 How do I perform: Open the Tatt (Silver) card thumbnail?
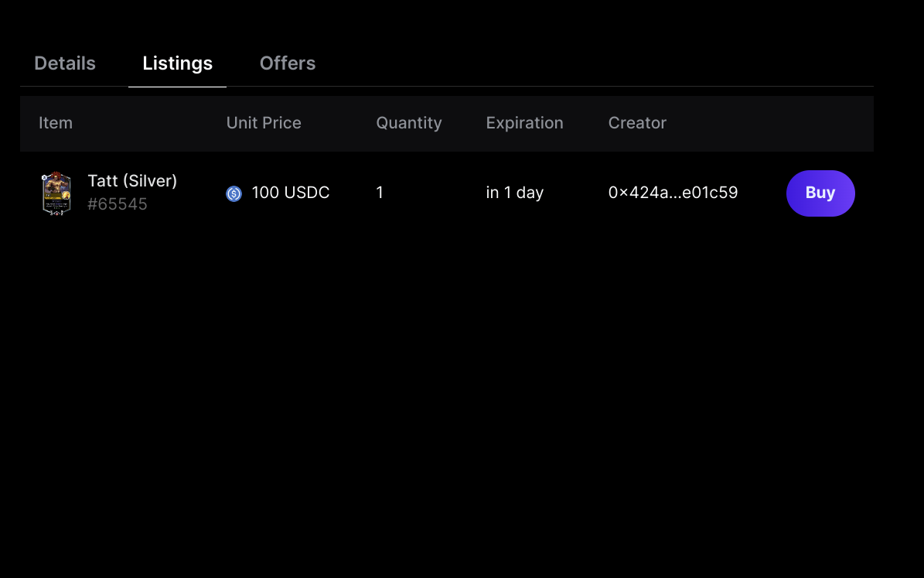tap(56, 193)
